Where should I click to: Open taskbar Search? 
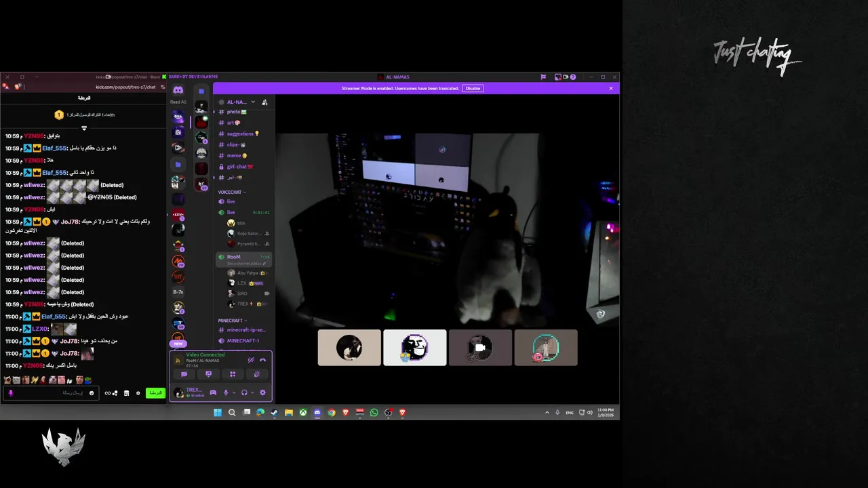(x=232, y=412)
